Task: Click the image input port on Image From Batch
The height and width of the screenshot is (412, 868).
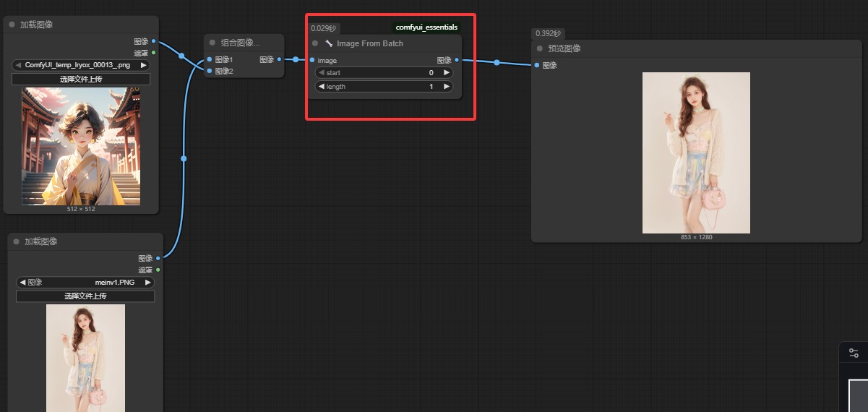Action: (312, 60)
